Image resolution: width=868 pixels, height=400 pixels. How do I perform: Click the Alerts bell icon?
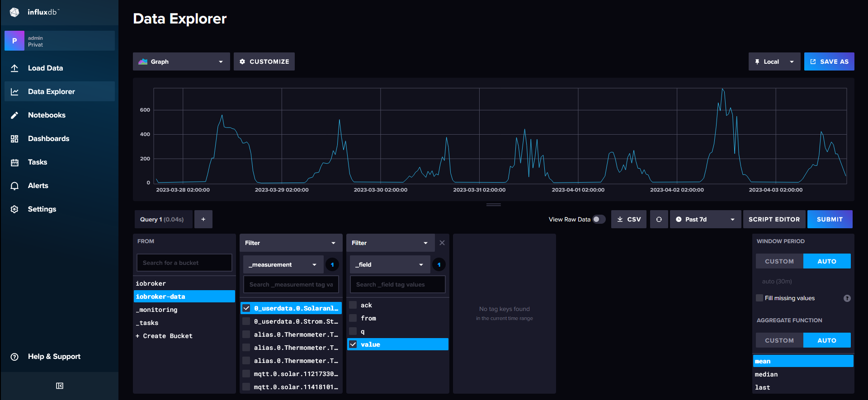click(x=14, y=185)
